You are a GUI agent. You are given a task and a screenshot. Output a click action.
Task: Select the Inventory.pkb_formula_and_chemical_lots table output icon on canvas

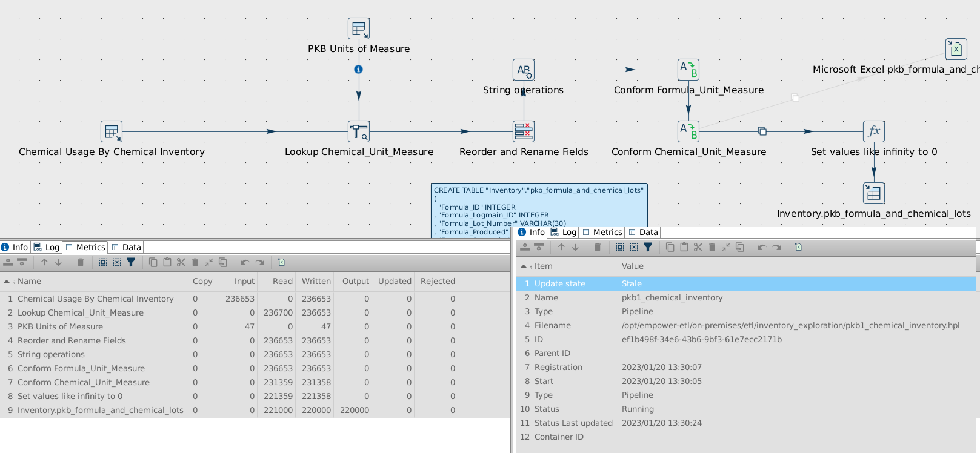point(874,193)
